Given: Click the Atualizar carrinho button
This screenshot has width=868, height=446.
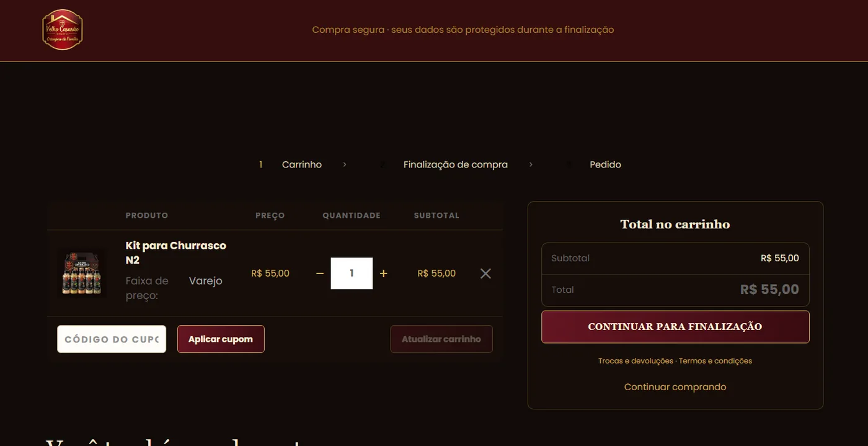Looking at the screenshot, I should (x=441, y=339).
